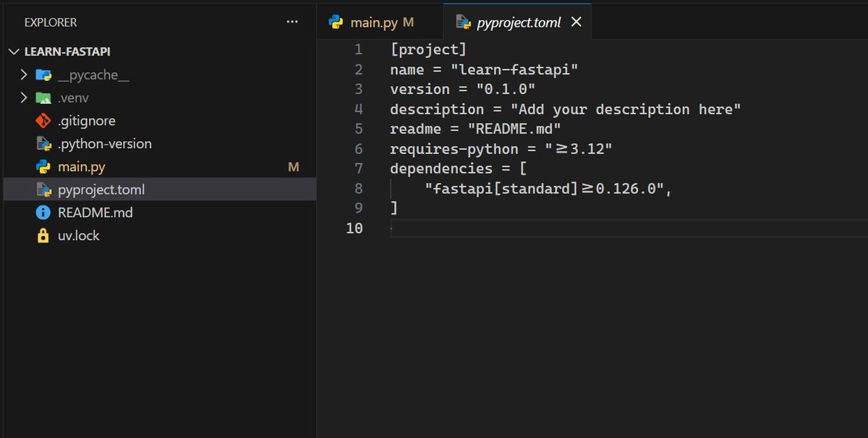This screenshot has height=438, width=868.
Task: Open .gitignore from the file tree
Action: click(x=87, y=121)
